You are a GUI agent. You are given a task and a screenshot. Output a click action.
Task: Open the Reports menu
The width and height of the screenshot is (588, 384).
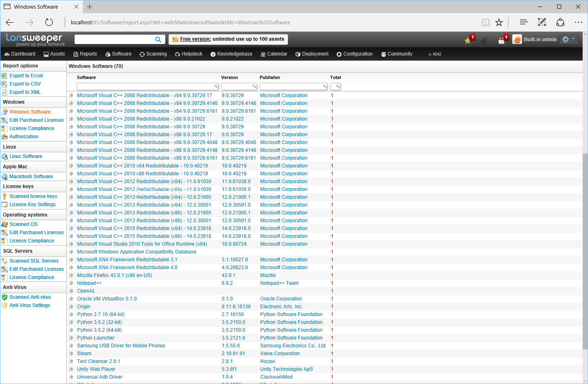coord(85,54)
